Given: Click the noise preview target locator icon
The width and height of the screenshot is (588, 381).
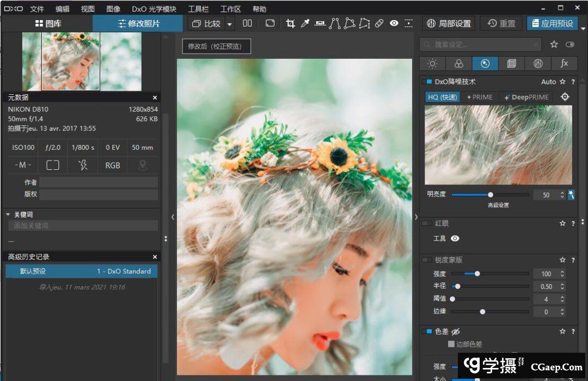Looking at the screenshot, I should coord(565,97).
